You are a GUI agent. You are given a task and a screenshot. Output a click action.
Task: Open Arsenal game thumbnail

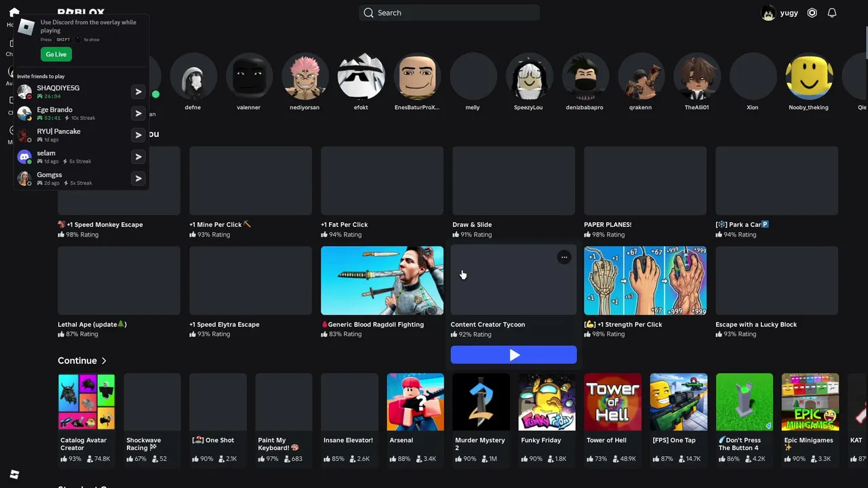416,402
